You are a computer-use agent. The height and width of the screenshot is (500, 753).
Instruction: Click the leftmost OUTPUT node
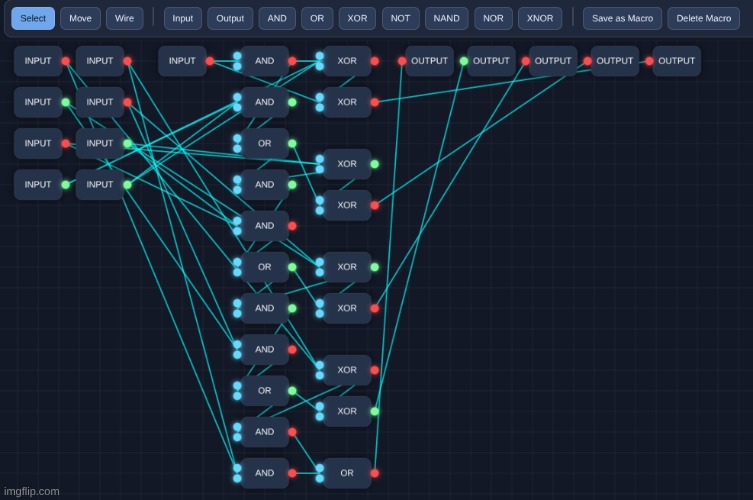pos(429,61)
